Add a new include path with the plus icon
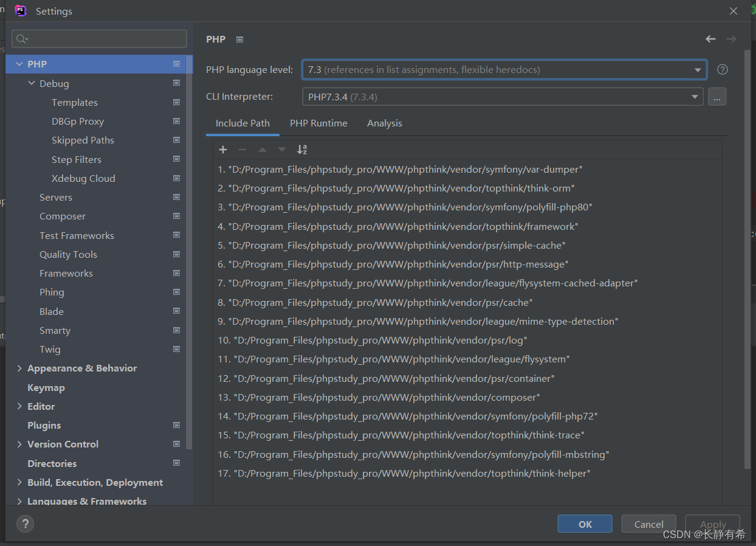Viewport: 756px width, 546px height. click(x=222, y=149)
